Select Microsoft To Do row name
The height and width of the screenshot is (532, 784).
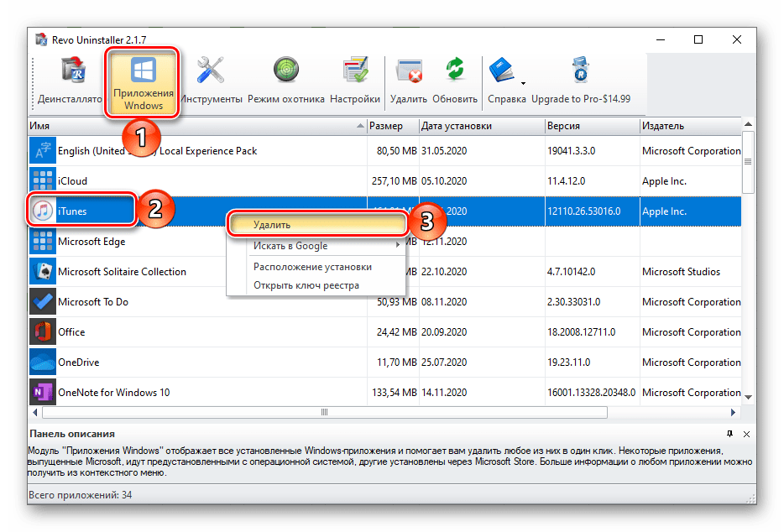[93, 302]
